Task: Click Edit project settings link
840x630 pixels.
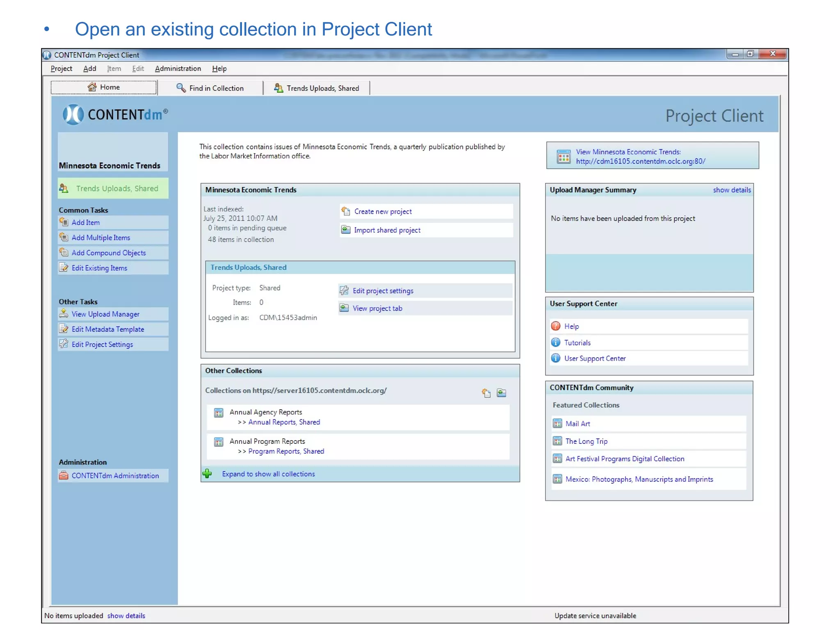Action: pyautogui.click(x=383, y=291)
